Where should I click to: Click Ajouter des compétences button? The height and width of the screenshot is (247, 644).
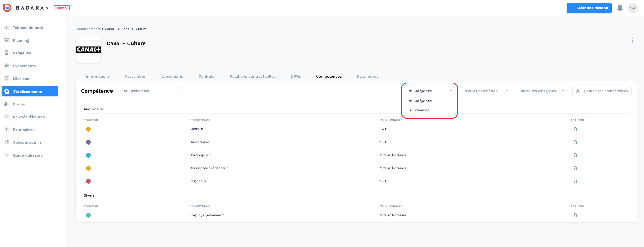click(x=602, y=91)
